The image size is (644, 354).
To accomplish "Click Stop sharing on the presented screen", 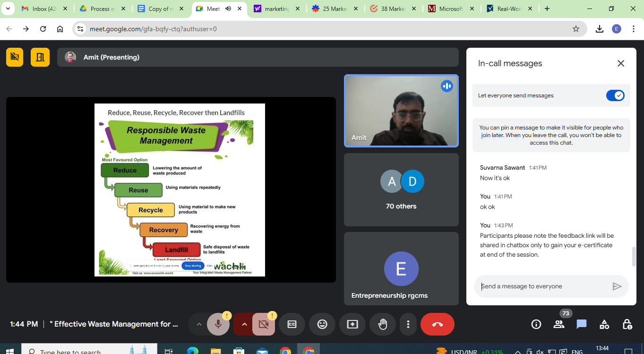I will (x=193, y=266).
